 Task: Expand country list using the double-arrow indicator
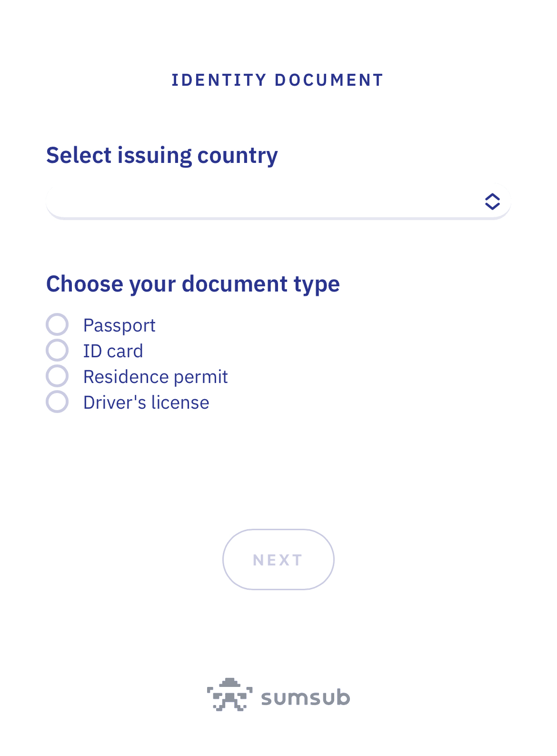(x=492, y=202)
